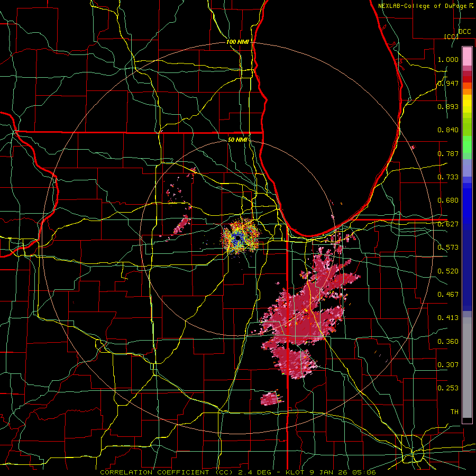Click the 0.573 scale value

pyautogui.click(x=448, y=248)
